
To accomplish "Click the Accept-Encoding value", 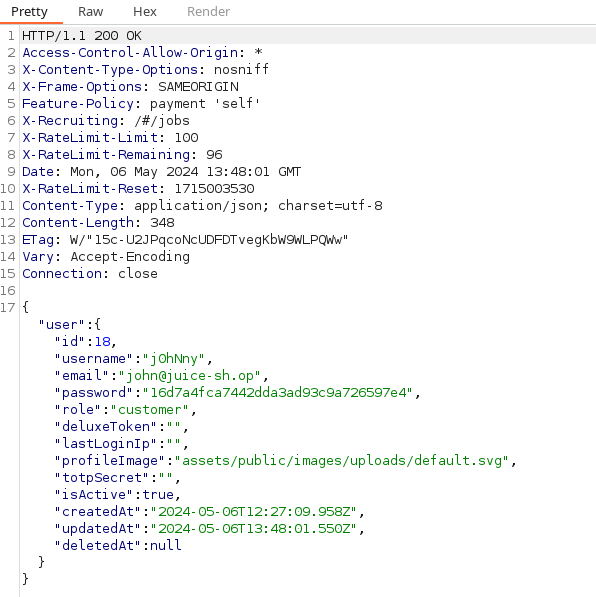I will 130,257.
